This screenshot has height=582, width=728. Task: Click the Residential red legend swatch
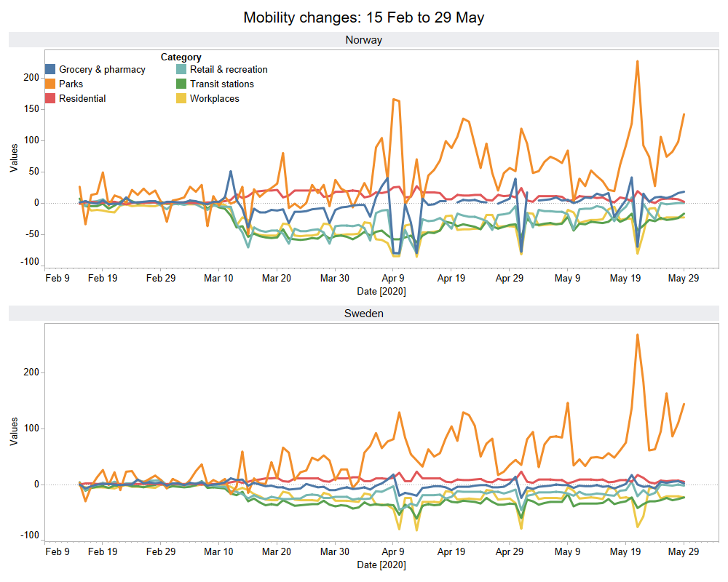pos(50,99)
